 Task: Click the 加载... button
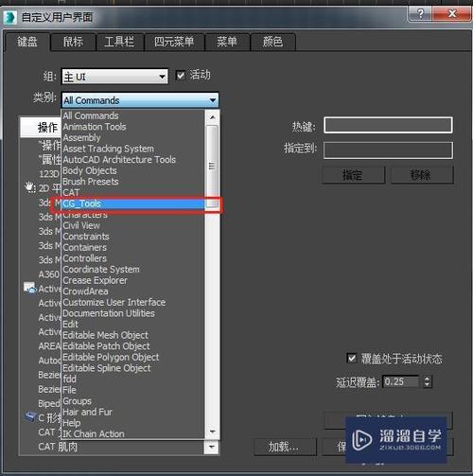(285, 447)
